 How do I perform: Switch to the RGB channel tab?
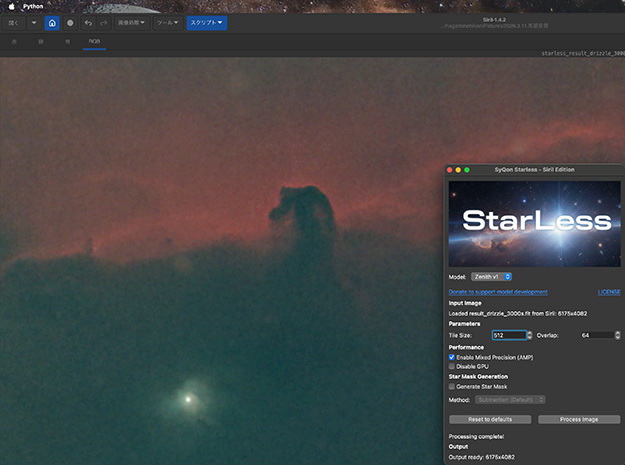[95, 42]
